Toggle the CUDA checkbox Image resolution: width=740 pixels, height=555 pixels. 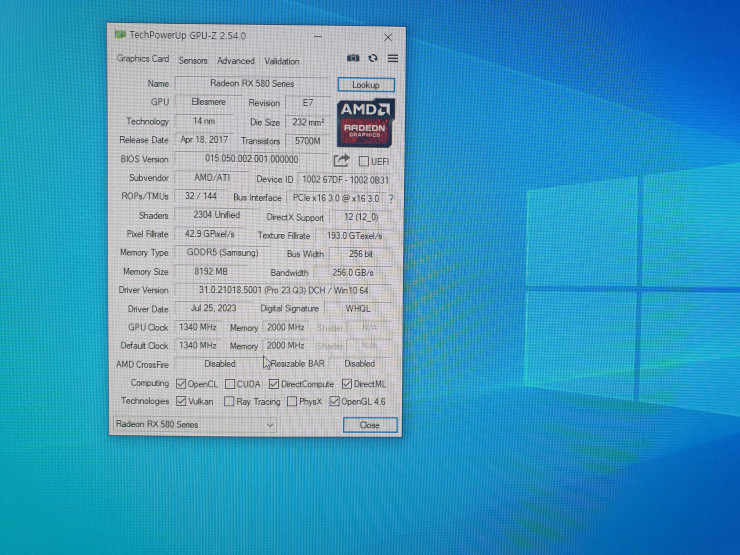[x=230, y=384]
